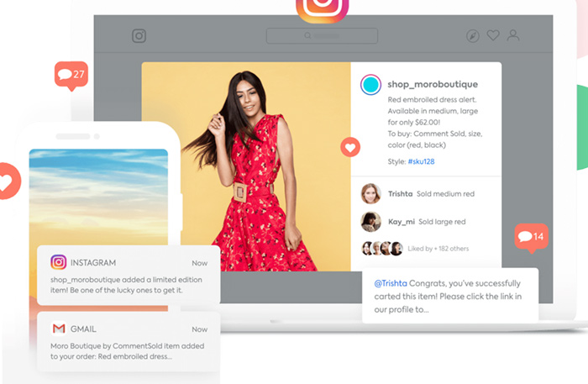Click the 27 comments notification bubble
Image resolution: width=588 pixels, height=384 pixels.
pyautogui.click(x=71, y=76)
